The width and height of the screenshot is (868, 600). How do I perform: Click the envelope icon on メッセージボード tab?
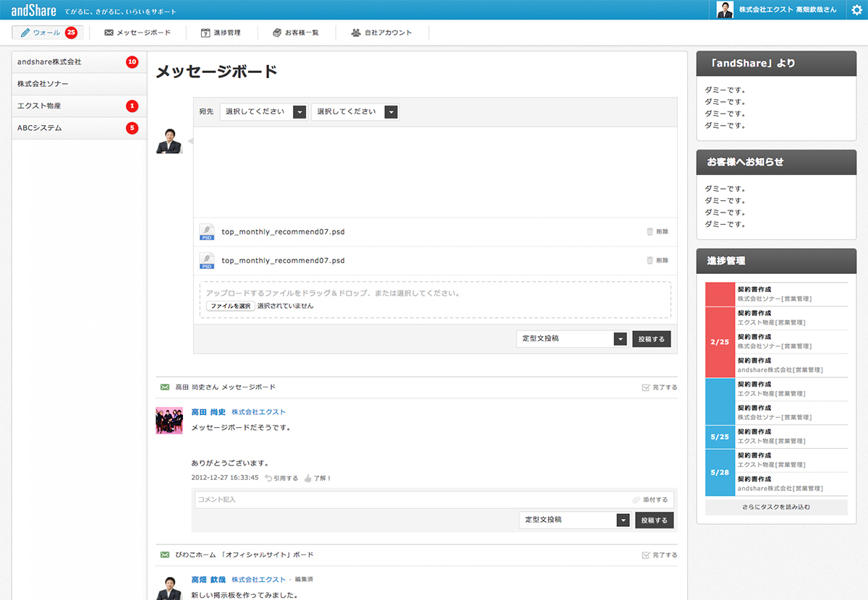tap(109, 33)
